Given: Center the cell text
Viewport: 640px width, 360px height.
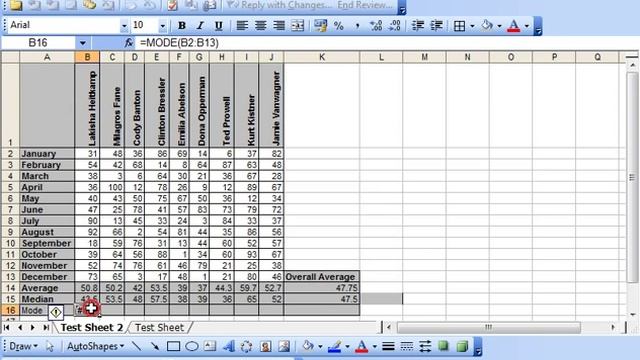Looking at the screenshot, I should (260, 26).
